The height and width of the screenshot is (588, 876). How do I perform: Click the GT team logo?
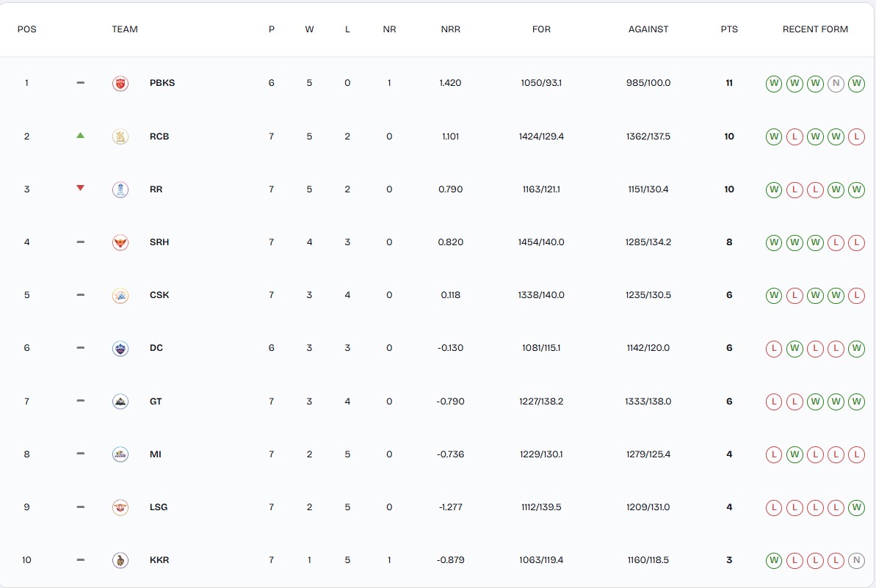coord(120,402)
